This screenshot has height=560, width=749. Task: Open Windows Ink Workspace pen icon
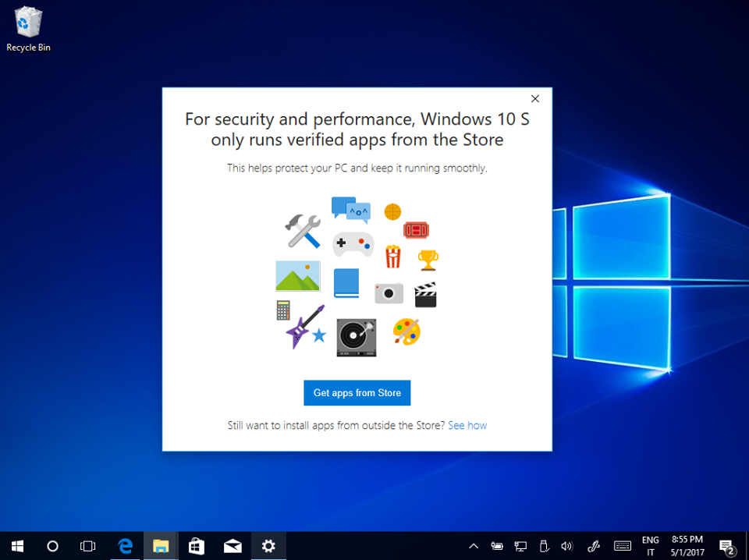pos(594,546)
